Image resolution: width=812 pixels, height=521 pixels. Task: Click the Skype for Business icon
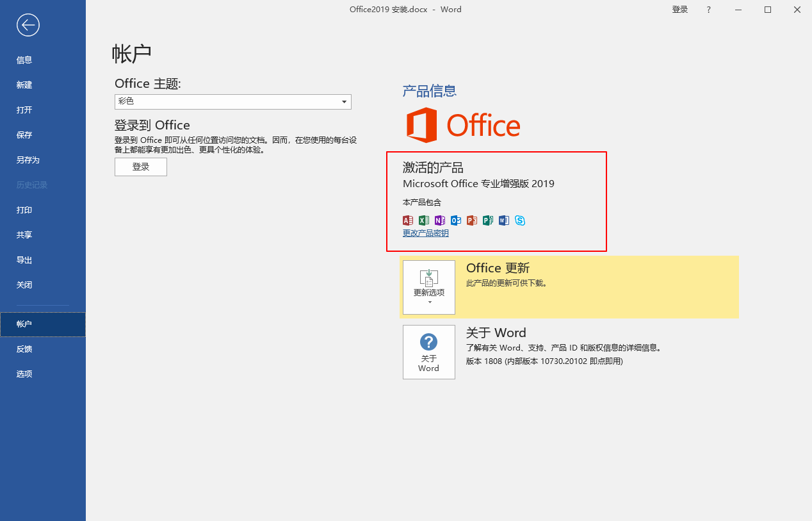pos(520,220)
